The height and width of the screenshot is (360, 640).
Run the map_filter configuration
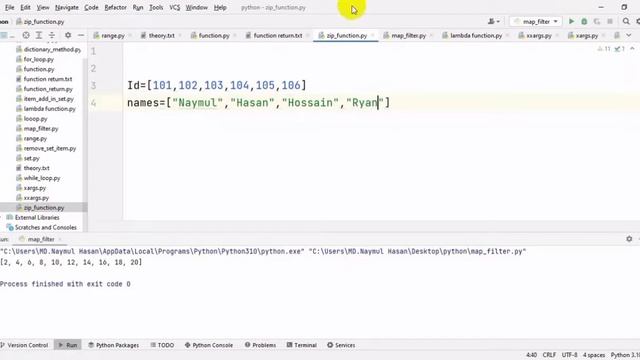(x=571, y=21)
